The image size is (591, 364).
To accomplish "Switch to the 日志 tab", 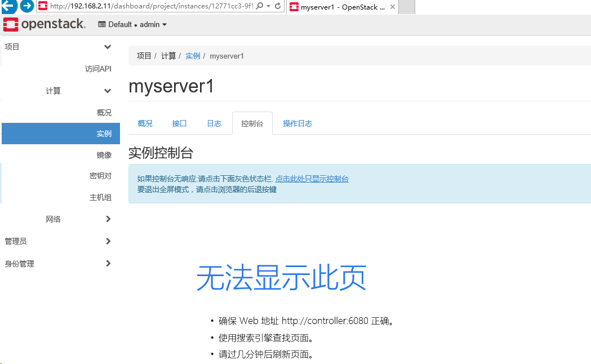I will [214, 123].
